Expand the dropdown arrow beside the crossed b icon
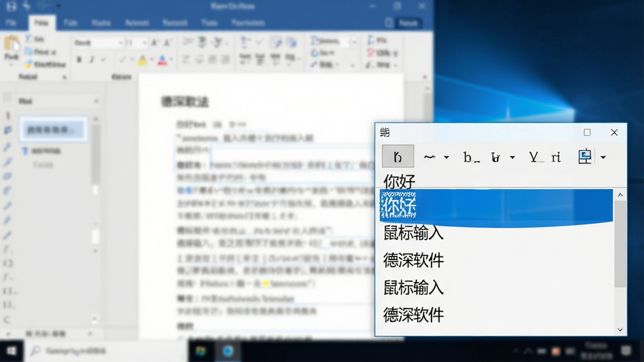Image resolution: width=644 pixels, height=362 pixels. pos(512,157)
